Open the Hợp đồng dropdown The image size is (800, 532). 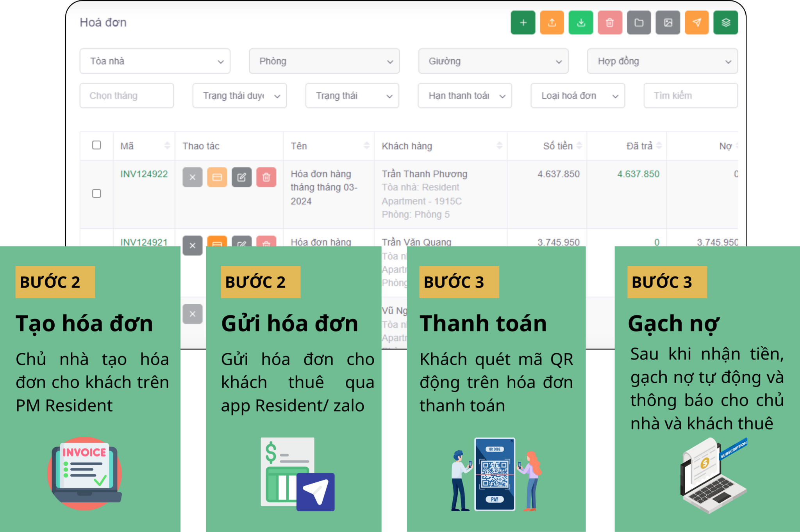pyautogui.click(x=662, y=61)
